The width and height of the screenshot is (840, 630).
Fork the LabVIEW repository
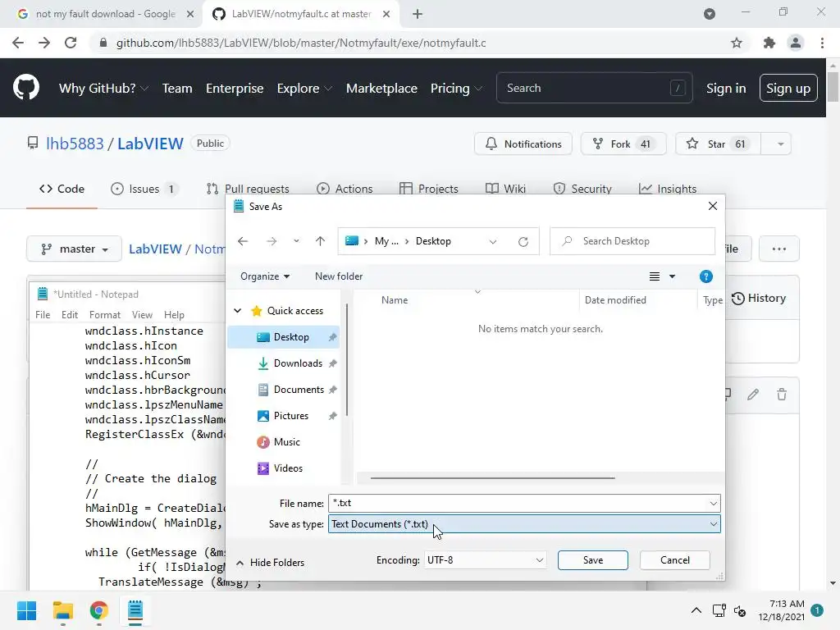623,144
